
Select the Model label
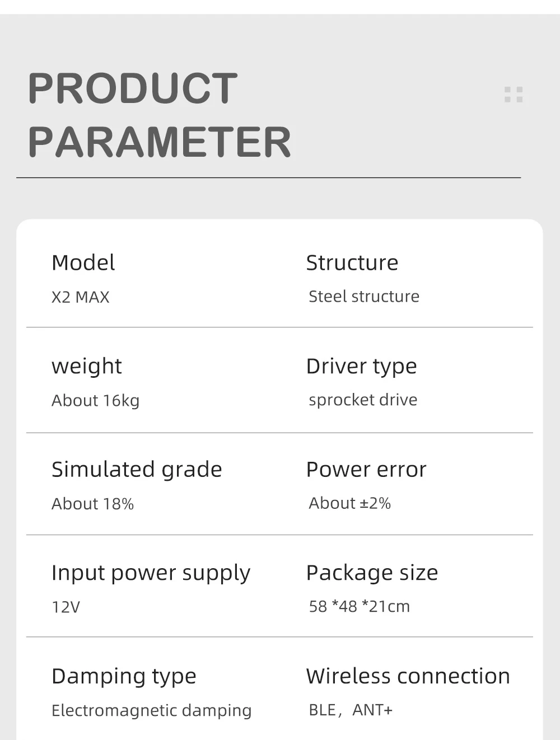(83, 263)
